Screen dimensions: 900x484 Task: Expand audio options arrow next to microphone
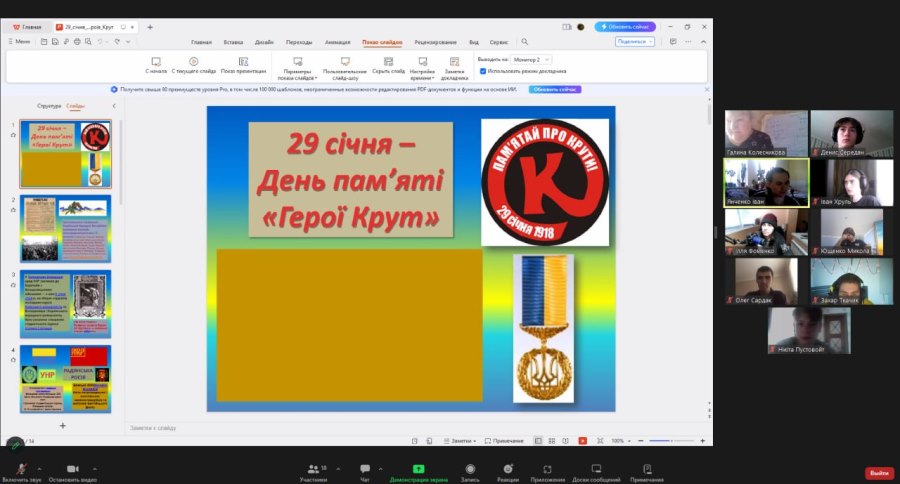39,468
